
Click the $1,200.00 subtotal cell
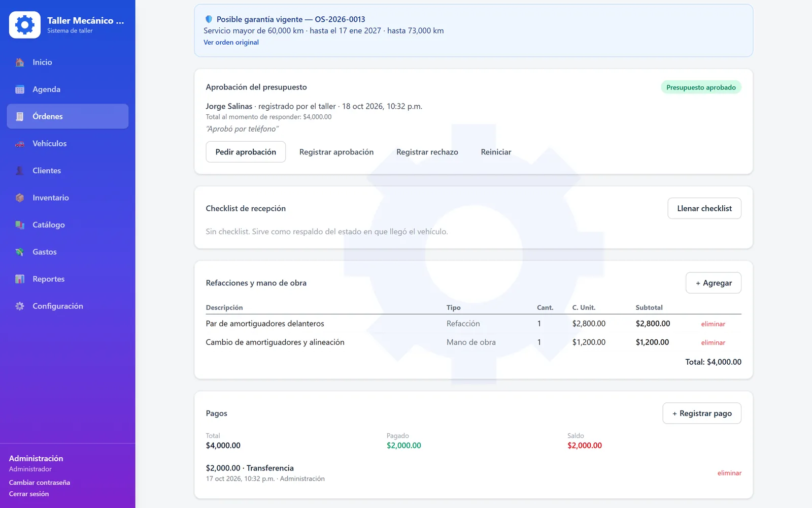(652, 342)
